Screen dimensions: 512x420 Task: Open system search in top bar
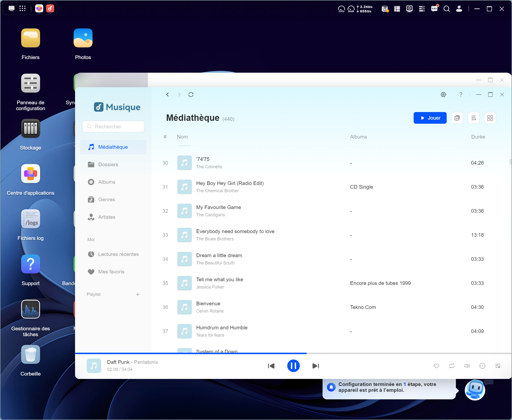pos(446,9)
